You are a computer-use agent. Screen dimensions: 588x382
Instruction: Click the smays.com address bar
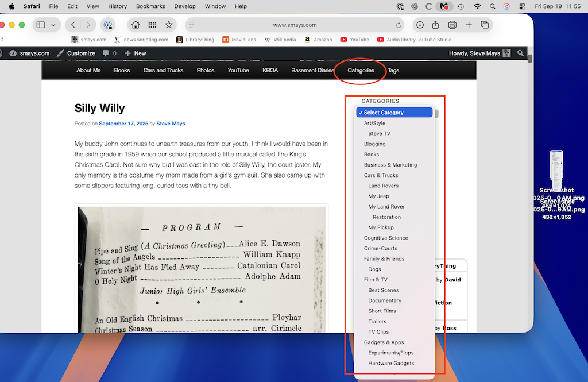coord(295,25)
